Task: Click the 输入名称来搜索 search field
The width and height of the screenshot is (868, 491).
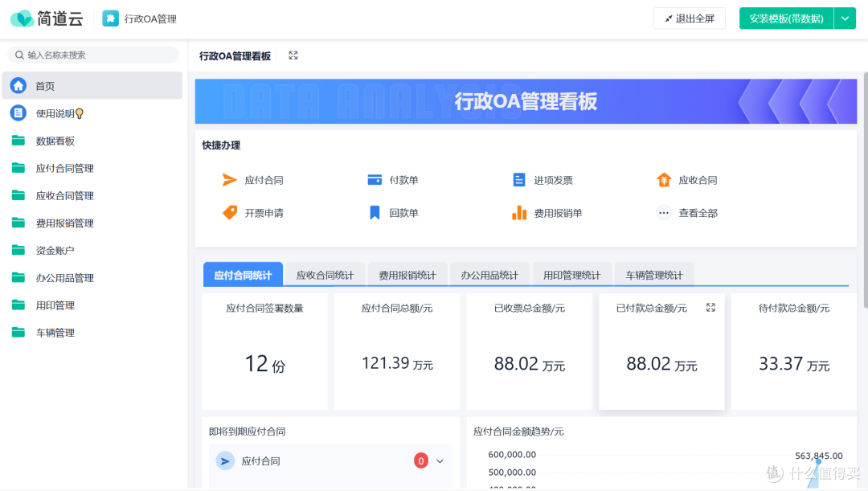Action: 92,54
